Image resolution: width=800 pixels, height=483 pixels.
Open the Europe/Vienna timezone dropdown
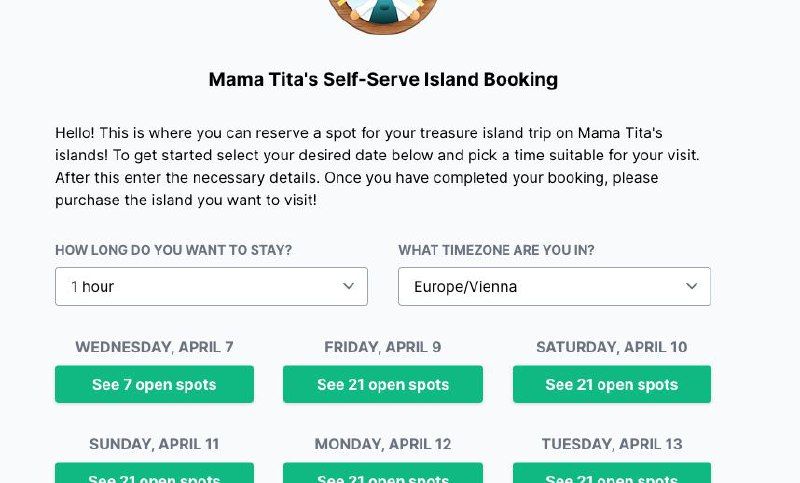pos(540,287)
